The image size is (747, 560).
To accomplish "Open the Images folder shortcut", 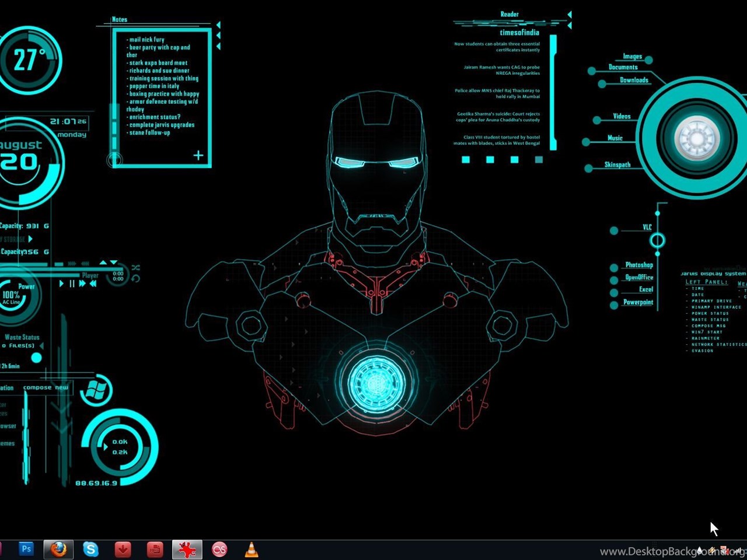I will pos(633,57).
